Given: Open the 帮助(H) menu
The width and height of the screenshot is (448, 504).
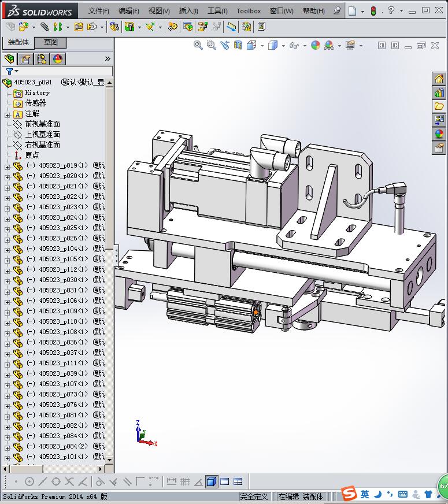Looking at the screenshot, I should 314,11.
